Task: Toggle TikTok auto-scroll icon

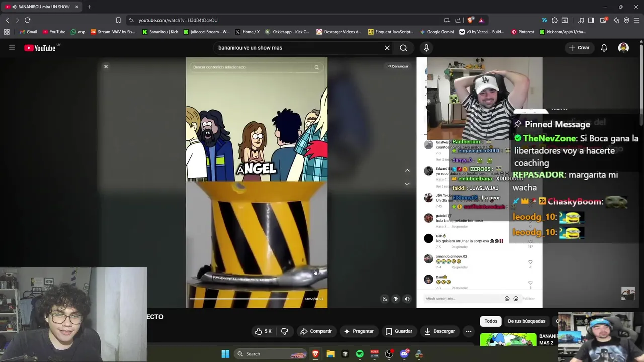Action: 396,299
